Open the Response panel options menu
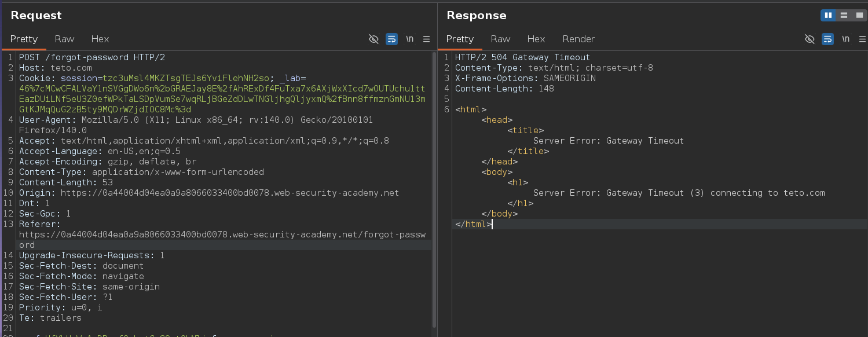The image size is (868, 337). pos(863,39)
